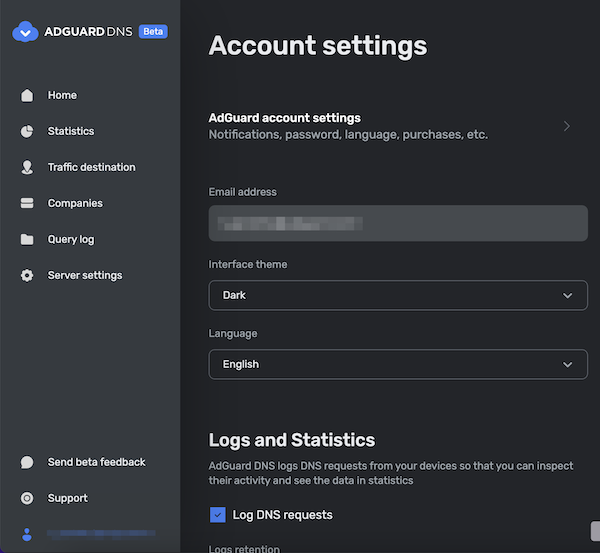Click the Server settings gear icon

27,276
